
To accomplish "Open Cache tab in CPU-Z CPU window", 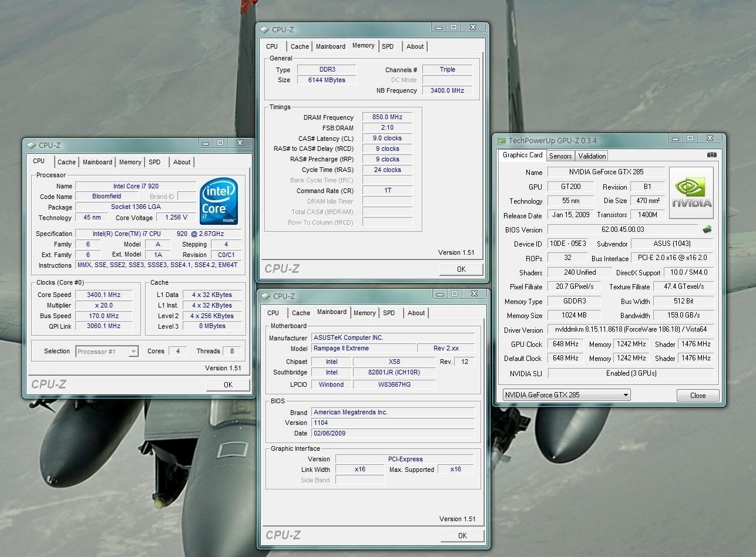I will click(66, 162).
